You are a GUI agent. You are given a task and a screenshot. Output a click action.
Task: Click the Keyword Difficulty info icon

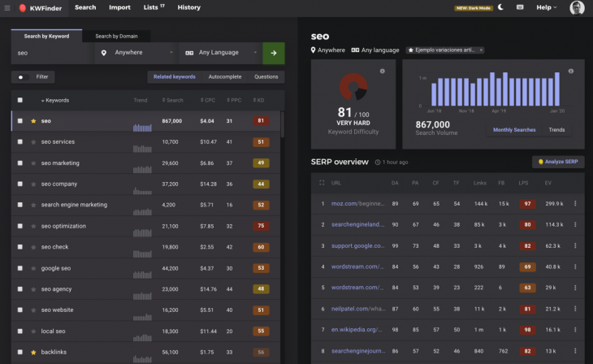[x=382, y=71]
